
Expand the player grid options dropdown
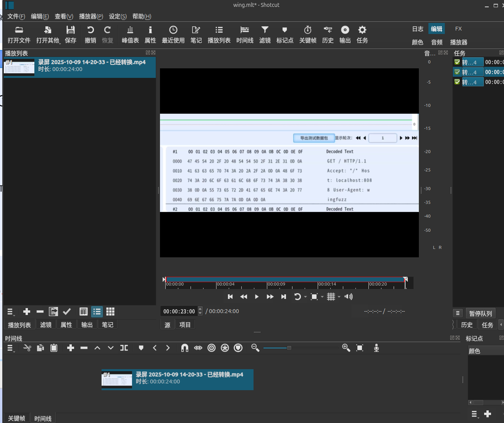pyautogui.click(x=339, y=297)
